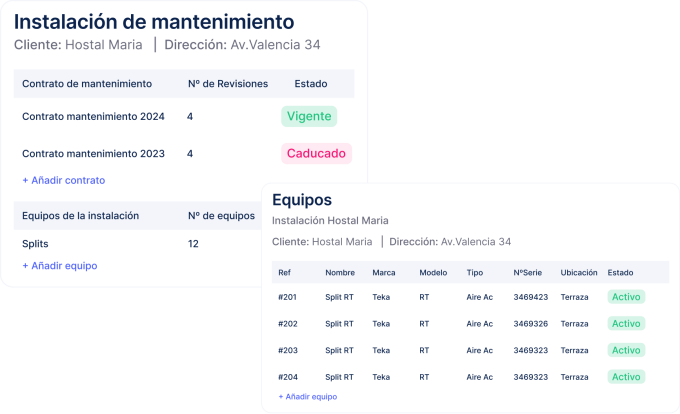Select reference #204
The height and width of the screenshot is (414, 680).
tap(288, 377)
